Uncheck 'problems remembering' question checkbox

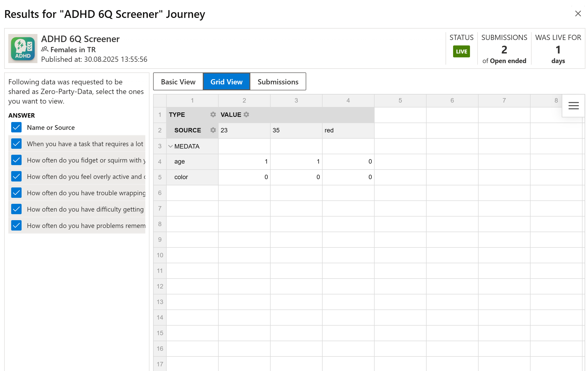[16, 226]
